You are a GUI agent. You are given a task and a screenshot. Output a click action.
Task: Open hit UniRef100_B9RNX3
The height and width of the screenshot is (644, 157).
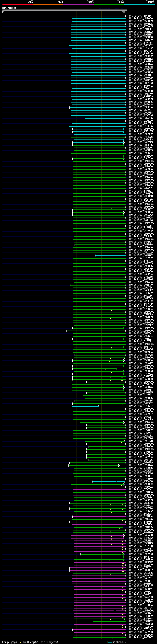point(141,16)
